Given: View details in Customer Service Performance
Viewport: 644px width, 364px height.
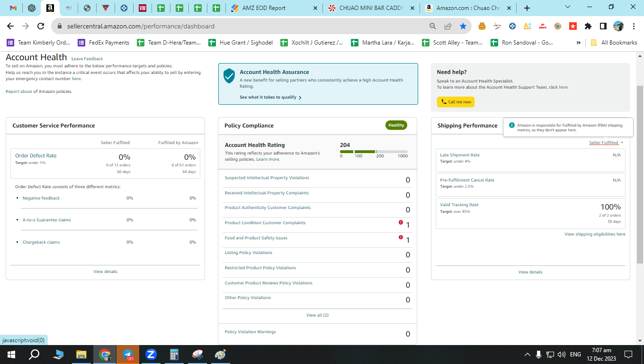Looking at the screenshot, I should [105, 272].
